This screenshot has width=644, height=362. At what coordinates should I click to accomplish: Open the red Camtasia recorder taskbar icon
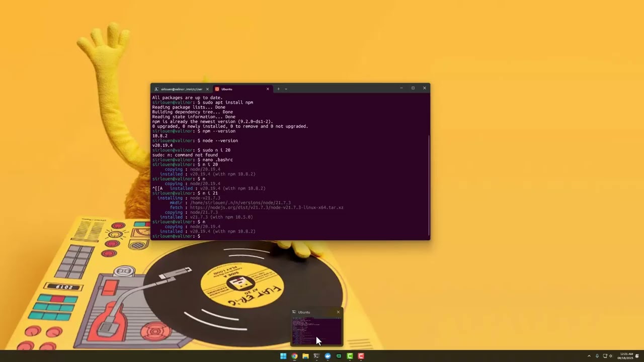point(361,356)
